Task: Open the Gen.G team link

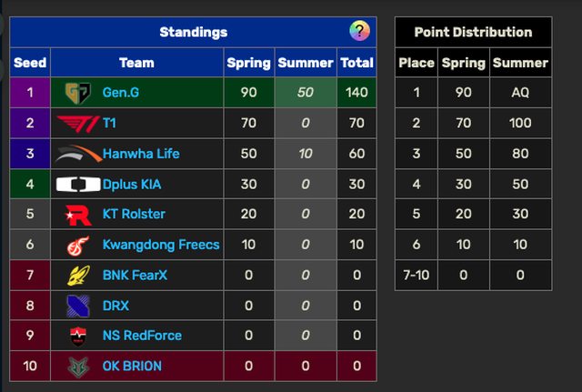Action: coord(121,93)
